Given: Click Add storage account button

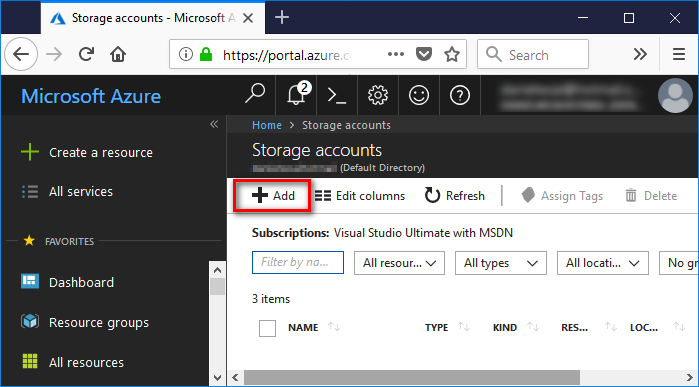Looking at the screenshot, I should click(x=272, y=196).
